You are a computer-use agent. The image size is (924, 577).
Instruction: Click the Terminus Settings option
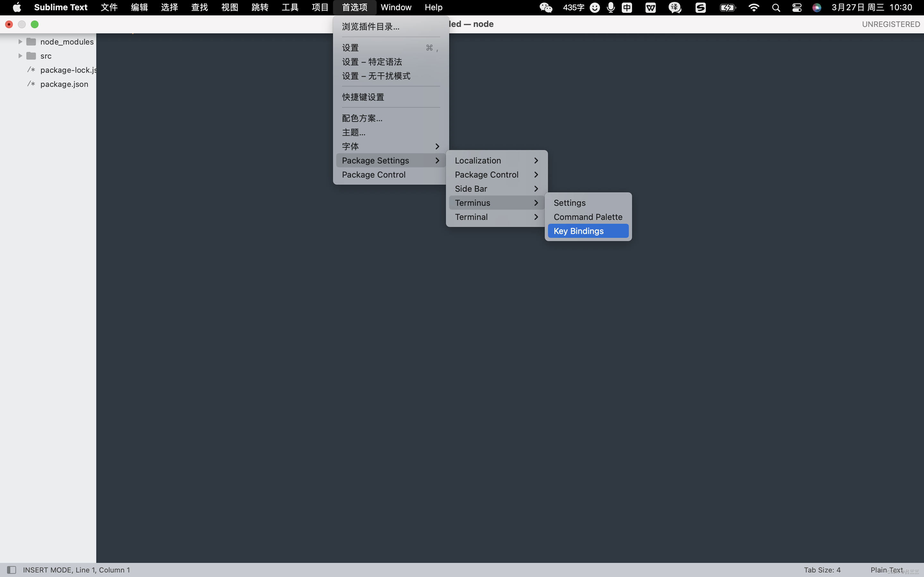tap(569, 203)
